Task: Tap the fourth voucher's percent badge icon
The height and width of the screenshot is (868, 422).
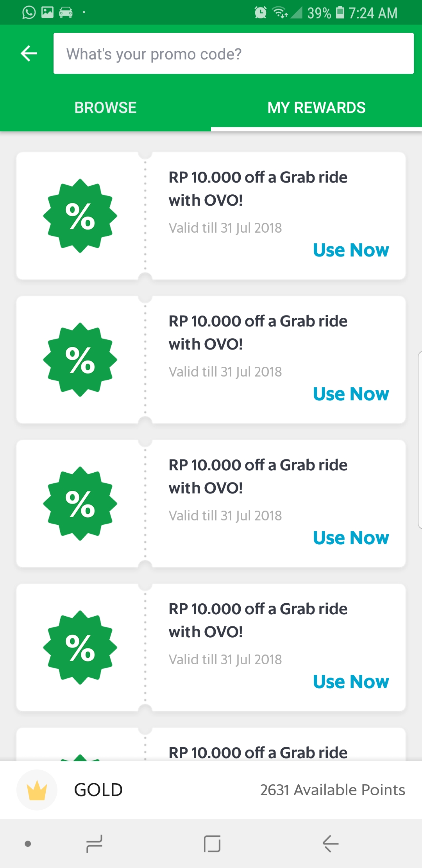Action: click(x=80, y=647)
